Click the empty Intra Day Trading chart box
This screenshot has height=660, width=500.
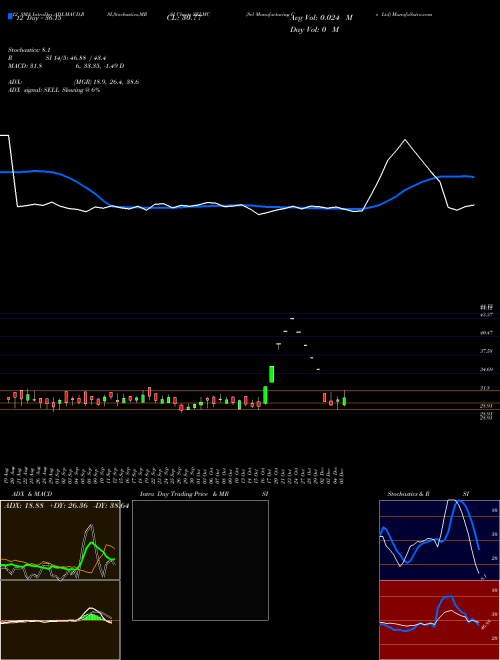coord(200,560)
